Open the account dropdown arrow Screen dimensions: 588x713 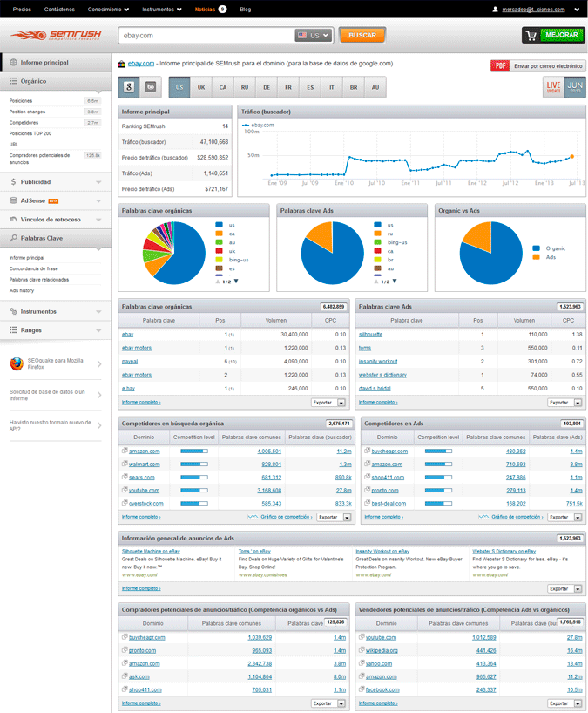tap(577, 9)
